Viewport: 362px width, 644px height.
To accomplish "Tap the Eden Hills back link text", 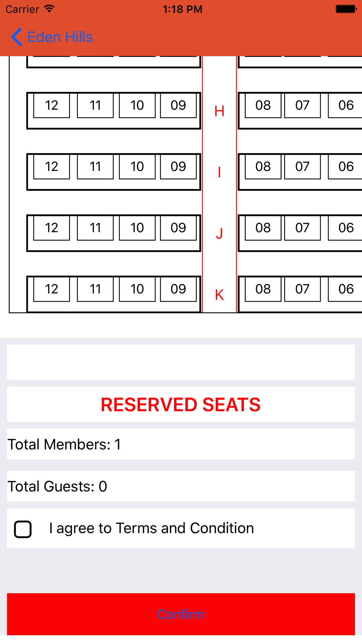I will tap(60, 37).
